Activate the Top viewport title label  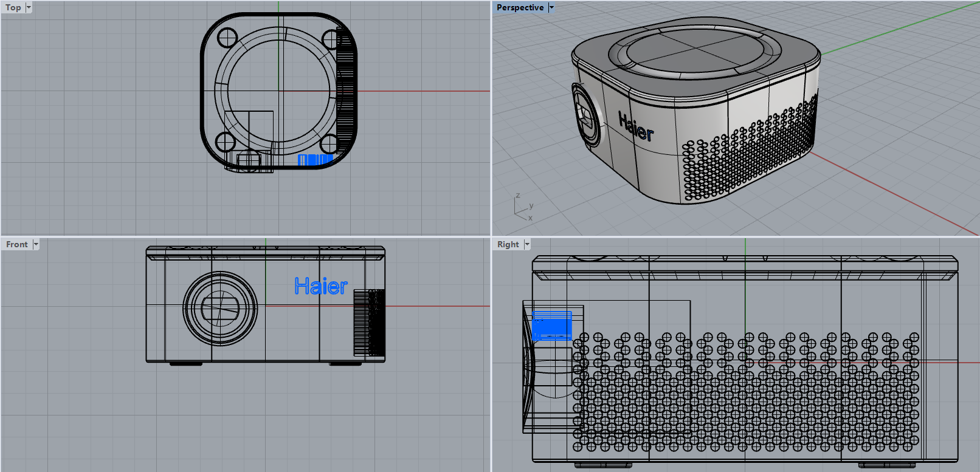[13, 8]
